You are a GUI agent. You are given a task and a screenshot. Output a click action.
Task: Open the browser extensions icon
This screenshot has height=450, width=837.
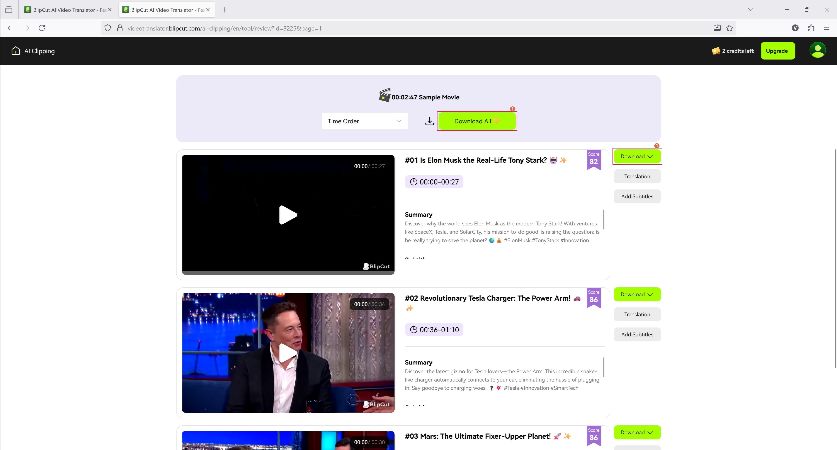(x=811, y=28)
